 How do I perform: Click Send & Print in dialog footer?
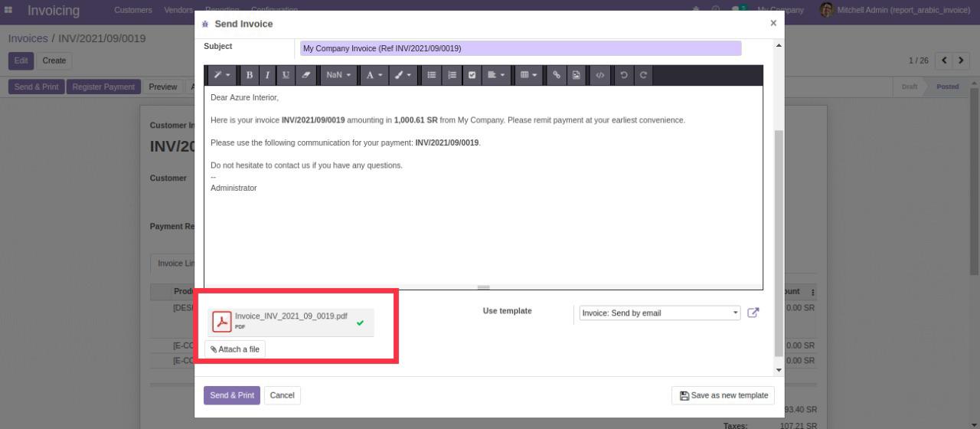point(232,395)
